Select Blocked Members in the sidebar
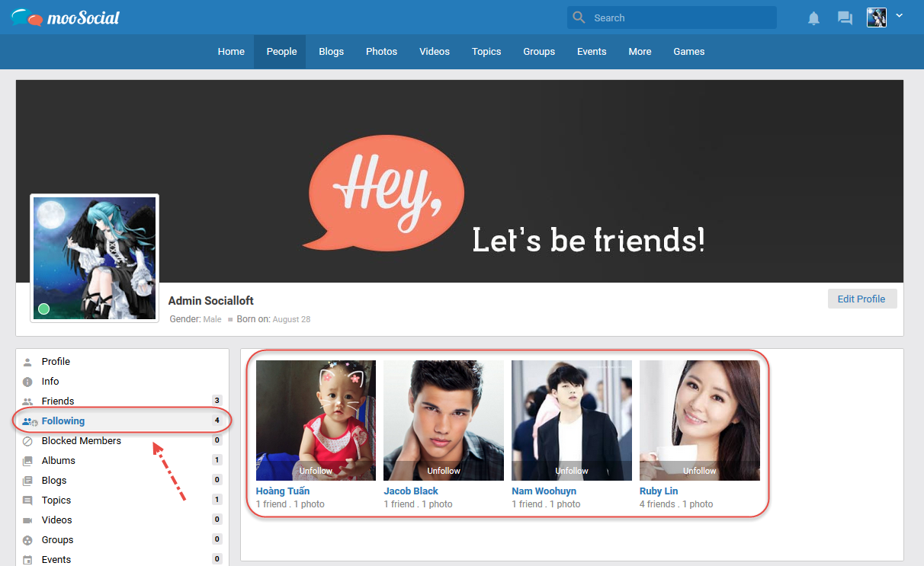Viewport: 924px width, 566px height. pyautogui.click(x=82, y=441)
